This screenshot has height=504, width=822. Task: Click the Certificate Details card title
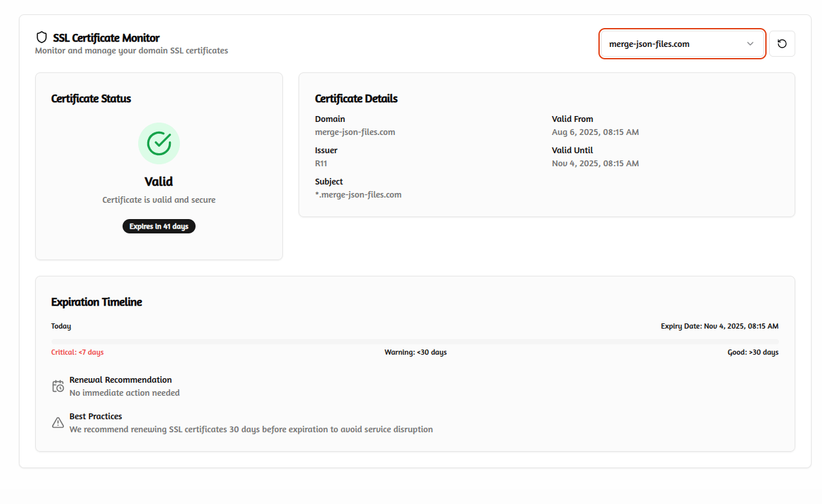click(356, 98)
